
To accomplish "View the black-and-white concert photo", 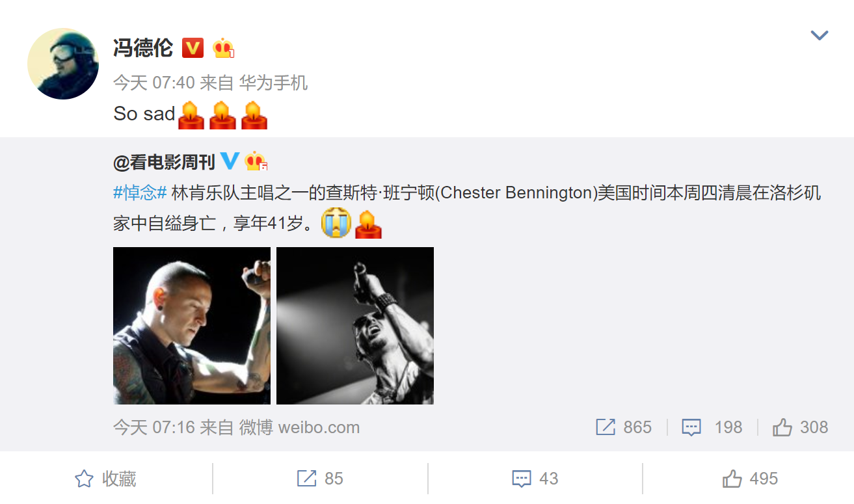I will pyautogui.click(x=355, y=326).
